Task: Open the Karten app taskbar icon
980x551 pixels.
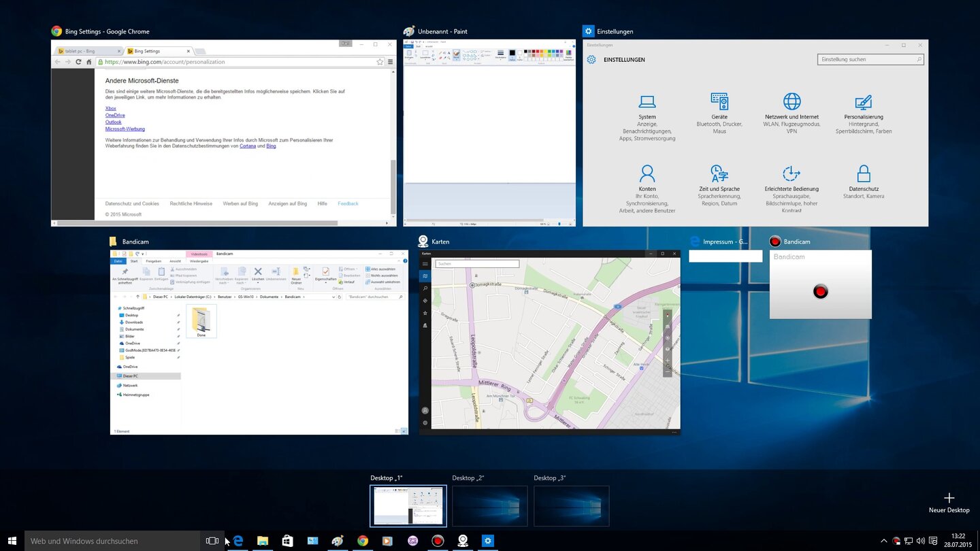Action: [x=463, y=541]
